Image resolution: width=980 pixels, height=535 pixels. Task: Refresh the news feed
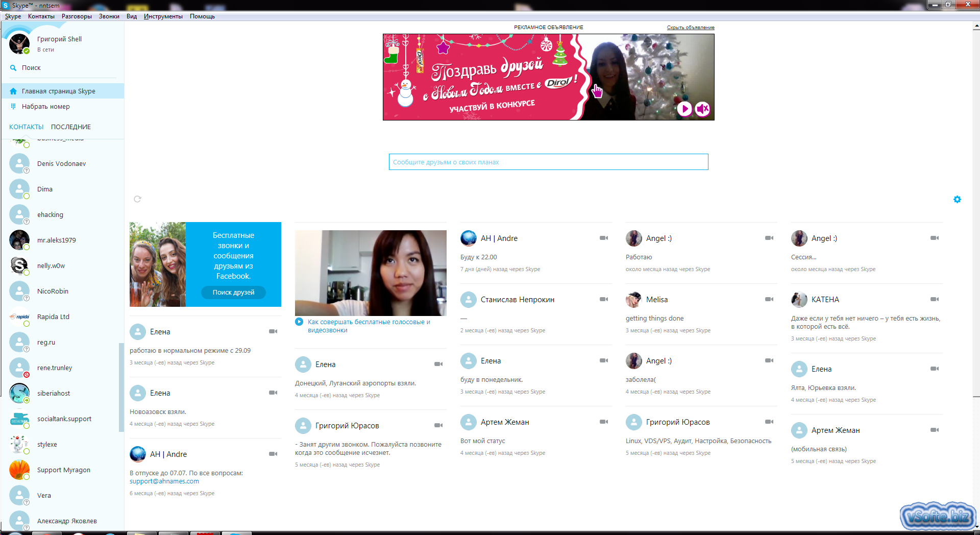point(137,199)
